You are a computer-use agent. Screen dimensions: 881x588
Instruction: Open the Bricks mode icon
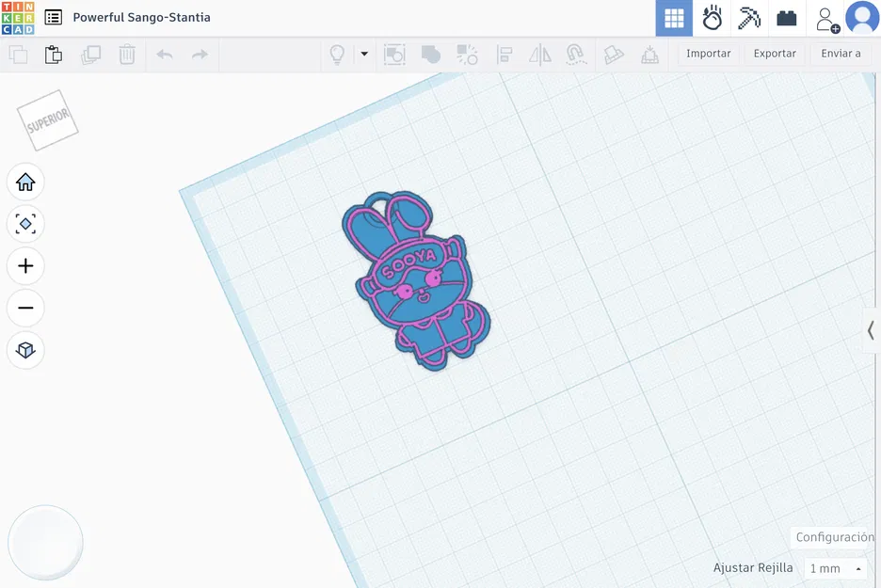pyautogui.click(x=787, y=18)
